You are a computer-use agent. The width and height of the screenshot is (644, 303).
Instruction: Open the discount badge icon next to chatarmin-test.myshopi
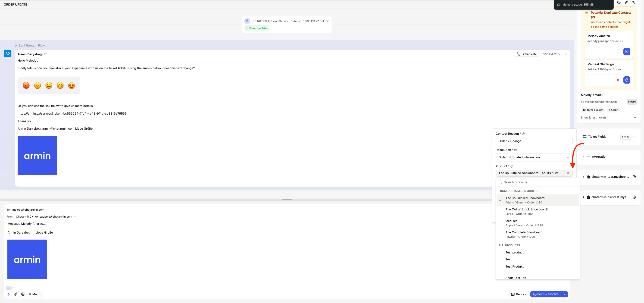(634, 177)
